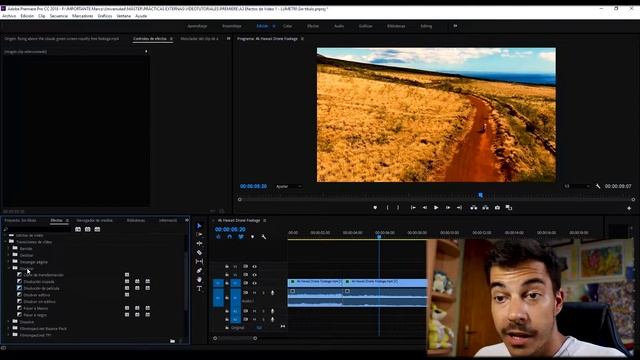640x360 pixels.
Task: Click the Mark In button
Action: click(387, 208)
